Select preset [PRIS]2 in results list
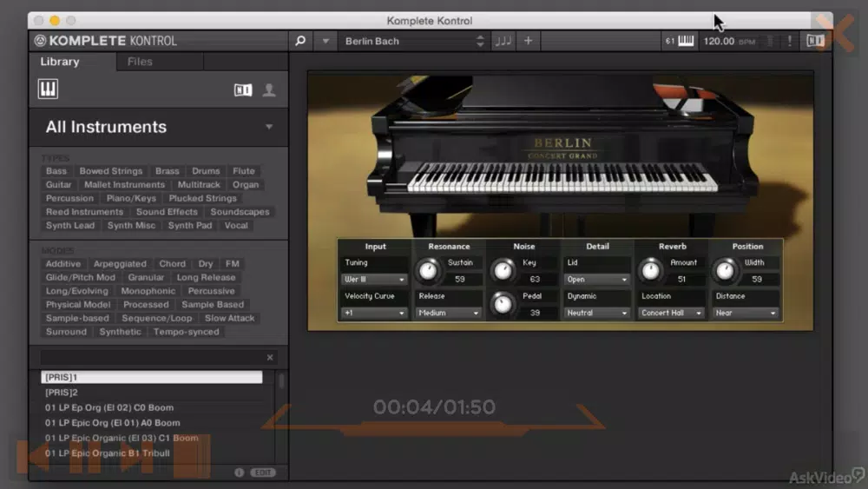Image resolution: width=868 pixels, height=489 pixels. click(152, 392)
